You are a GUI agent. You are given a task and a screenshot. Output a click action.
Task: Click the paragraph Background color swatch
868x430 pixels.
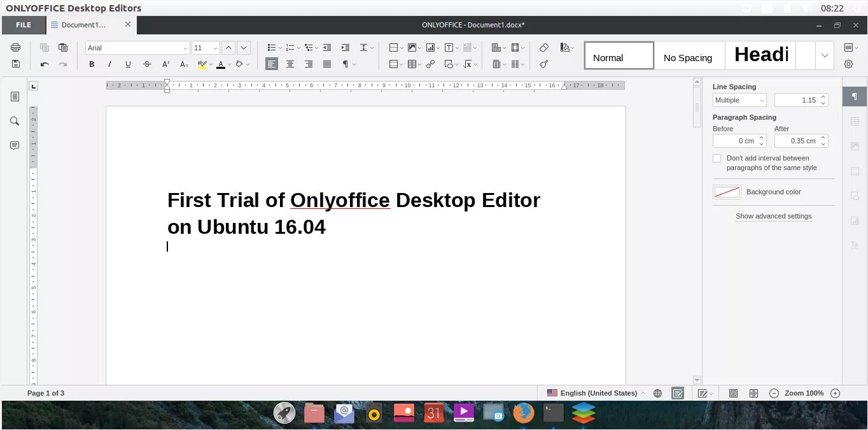pos(727,192)
